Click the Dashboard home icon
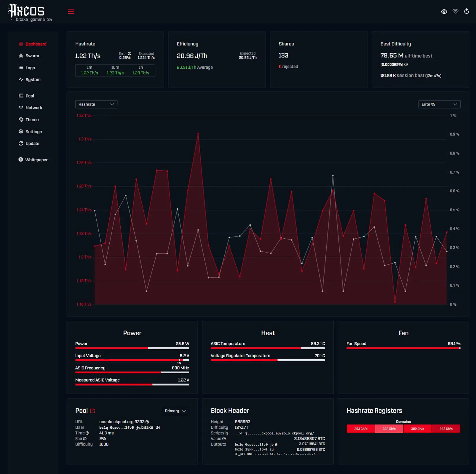 click(x=21, y=44)
